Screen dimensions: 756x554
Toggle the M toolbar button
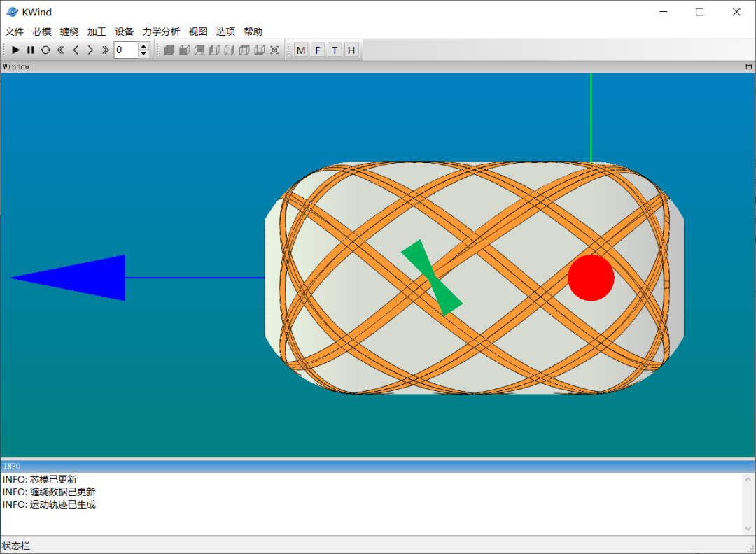301,50
